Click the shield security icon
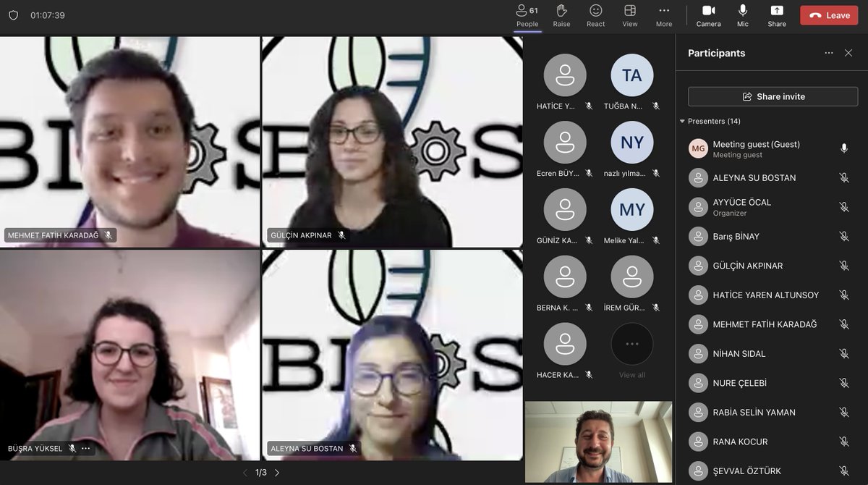Viewport: 868px width, 485px height. tap(13, 15)
